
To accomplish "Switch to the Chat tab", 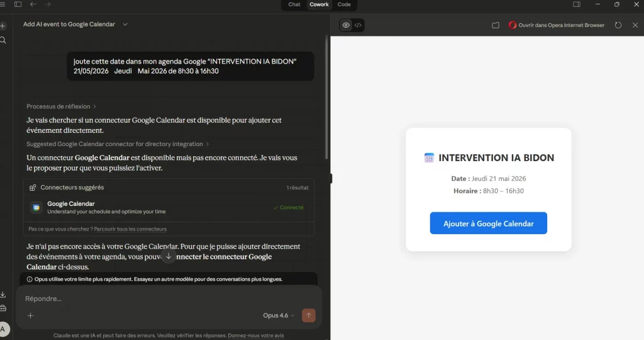I will click(x=294, y=4).
